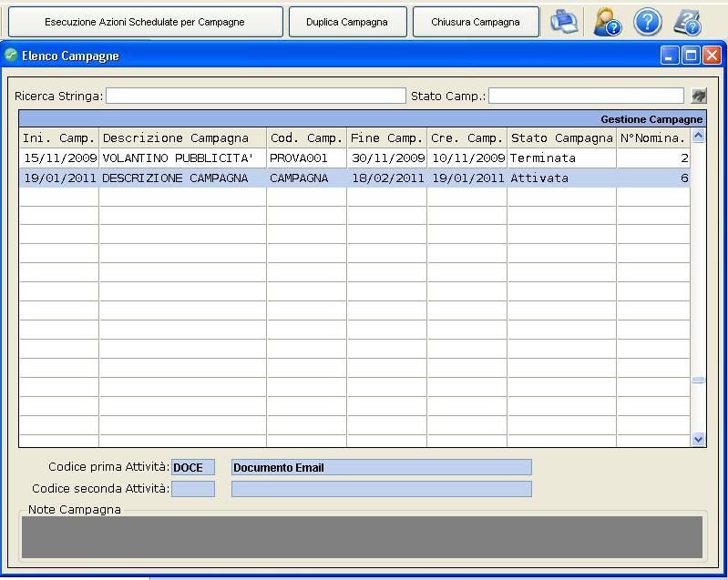Viewport: 728px width, 580px height.
Task: Click inside the Note Campagna text area
Action: point(362,537)
